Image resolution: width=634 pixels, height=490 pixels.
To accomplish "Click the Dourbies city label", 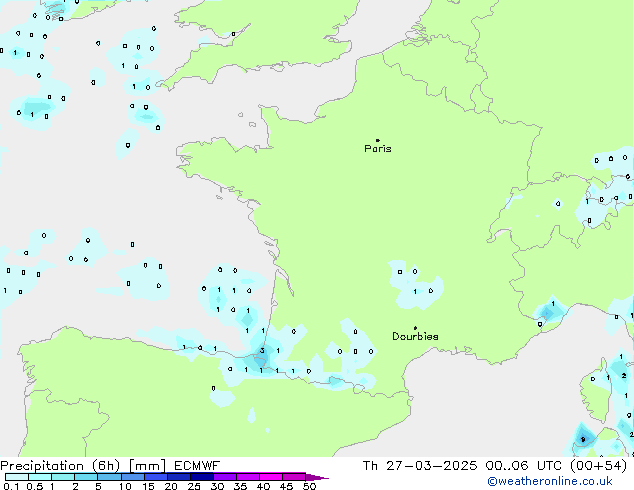I will click(415, 336).
